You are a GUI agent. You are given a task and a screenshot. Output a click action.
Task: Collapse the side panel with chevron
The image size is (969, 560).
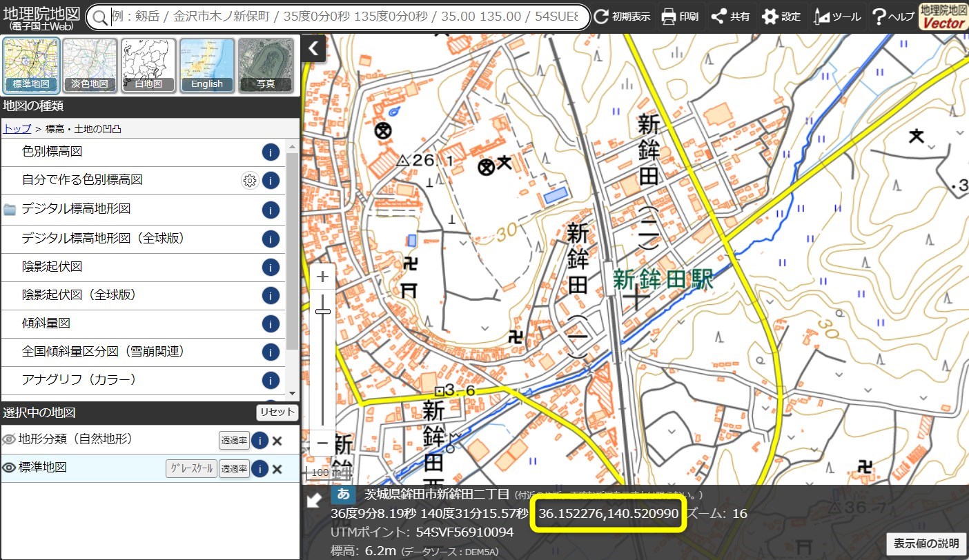313,48
